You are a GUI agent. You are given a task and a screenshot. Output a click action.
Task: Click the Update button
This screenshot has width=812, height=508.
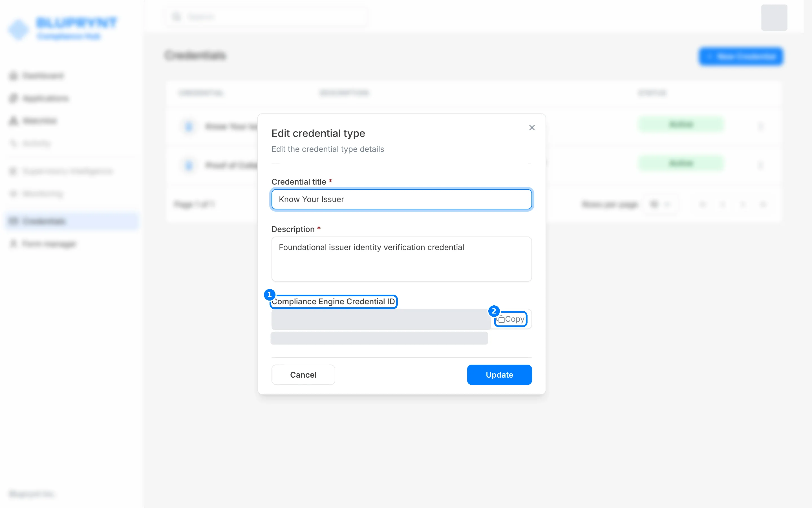499,375
